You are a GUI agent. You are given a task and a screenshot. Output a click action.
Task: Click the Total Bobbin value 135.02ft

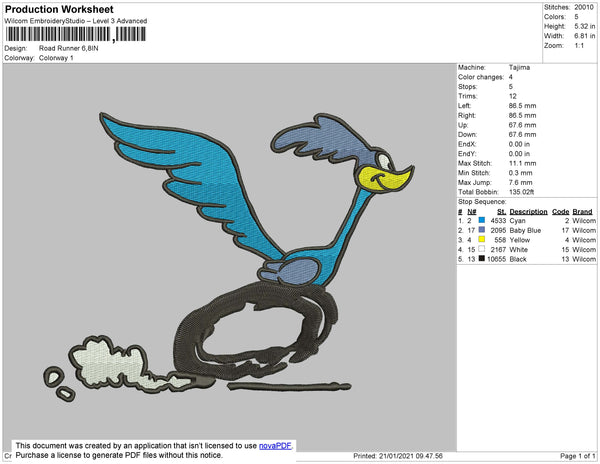point(521,192)
